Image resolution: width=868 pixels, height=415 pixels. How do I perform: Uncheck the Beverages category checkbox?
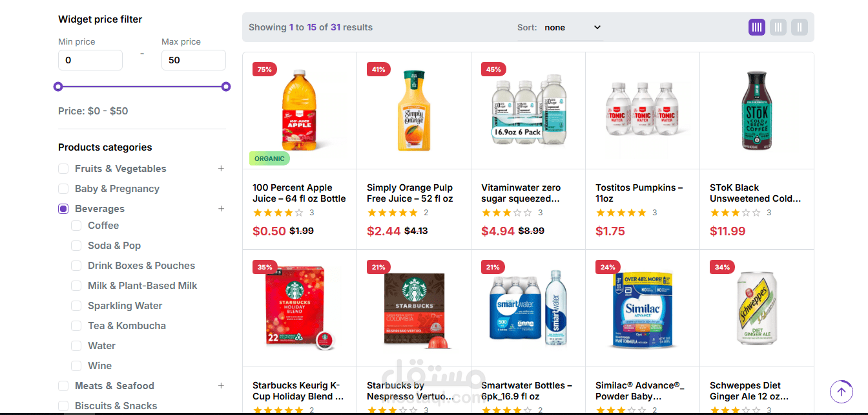[x=63, y=209]
